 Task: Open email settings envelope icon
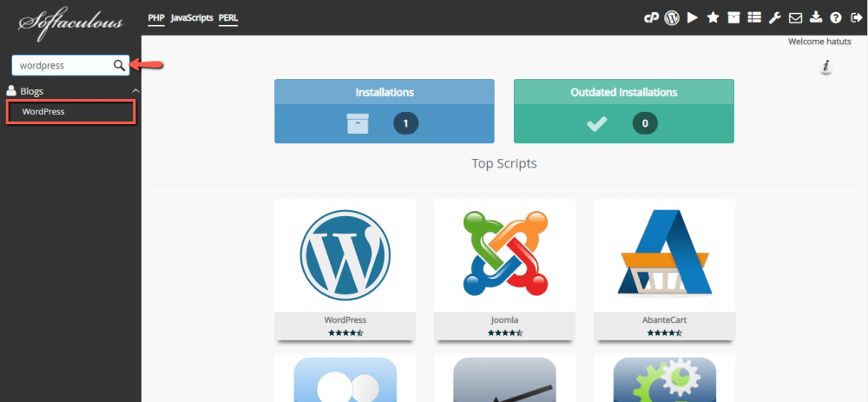(x=795, y=17)
